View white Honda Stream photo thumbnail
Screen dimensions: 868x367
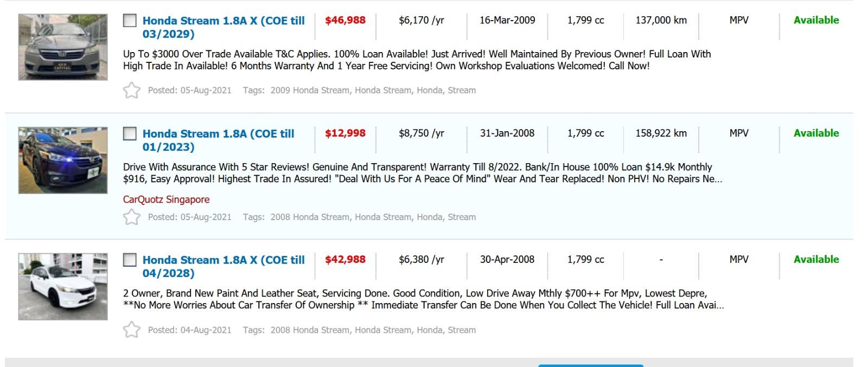[63, 286]
